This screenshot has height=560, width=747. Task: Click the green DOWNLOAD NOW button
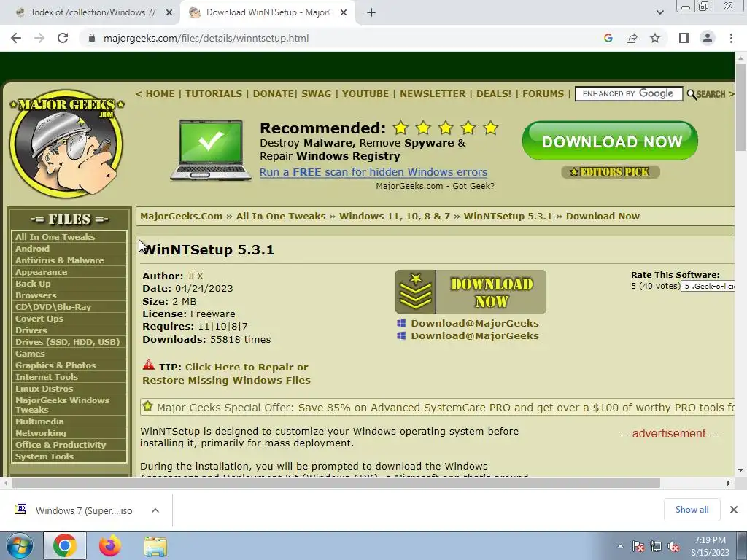tap(611, 141)
